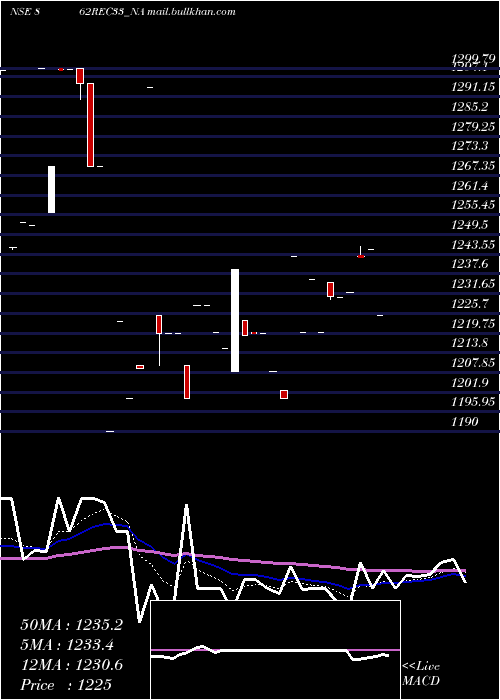Screen dimensions: 500x700
Task: Click the 1231.65 price axis label
Action: 473,284
